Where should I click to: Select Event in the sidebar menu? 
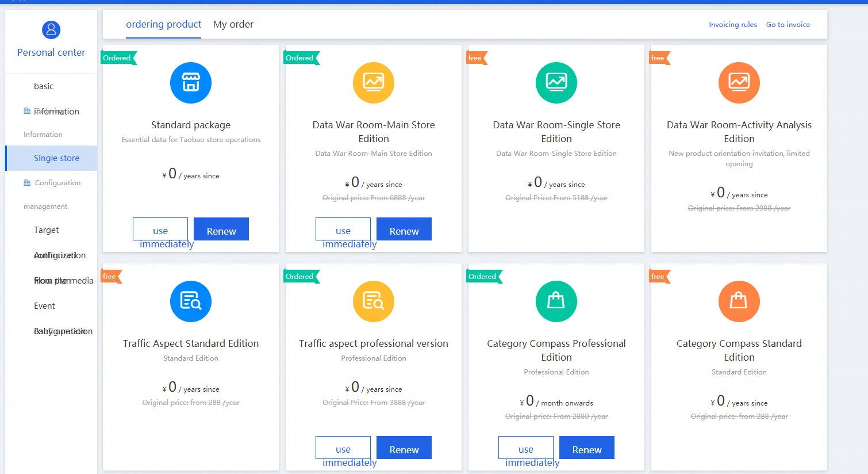(44, 306)
